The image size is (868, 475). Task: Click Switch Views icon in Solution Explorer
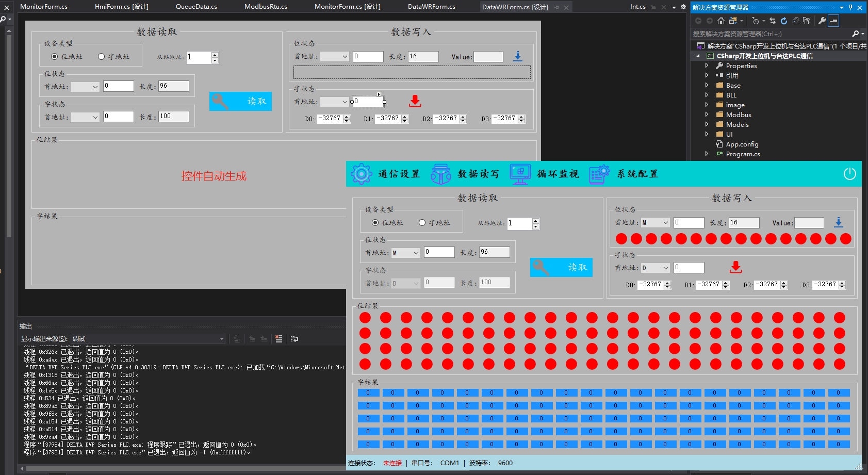[x=733, y=21]
